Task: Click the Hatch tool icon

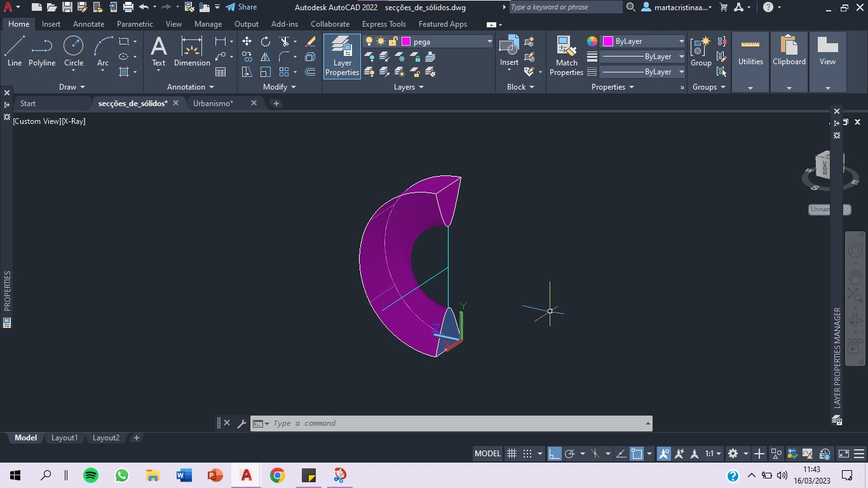Action: 124,72
